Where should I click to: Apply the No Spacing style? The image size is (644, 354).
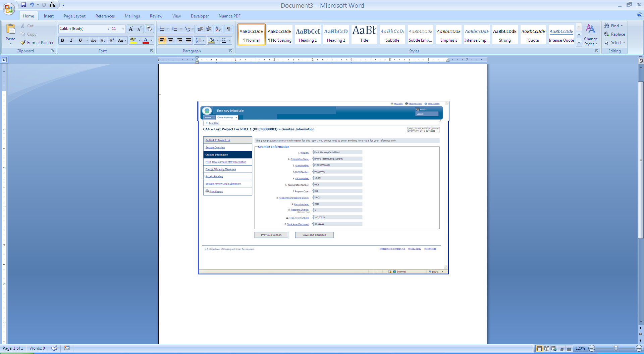pyautogui.click(x=280, y=35)
